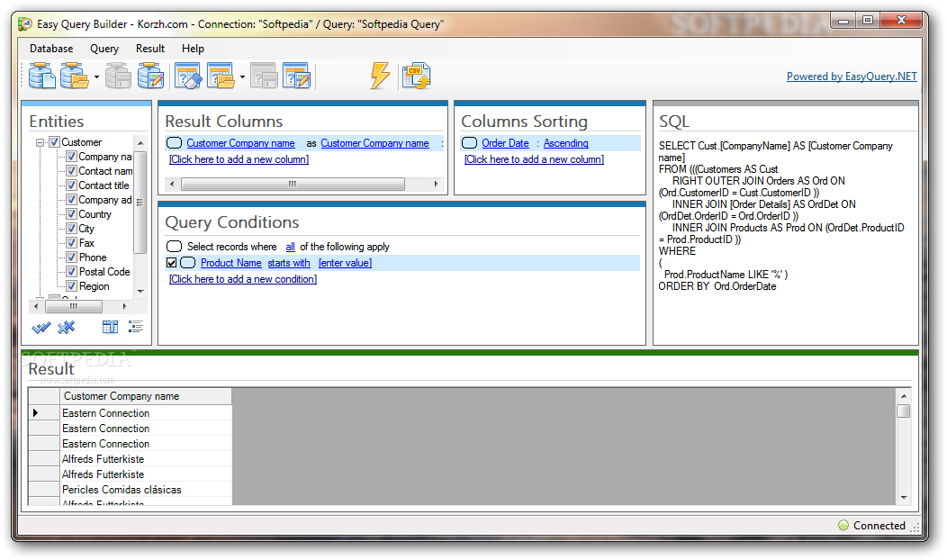Click the Product Name condition link
This screenshot has width=947, height=560.
pos(231,263)
